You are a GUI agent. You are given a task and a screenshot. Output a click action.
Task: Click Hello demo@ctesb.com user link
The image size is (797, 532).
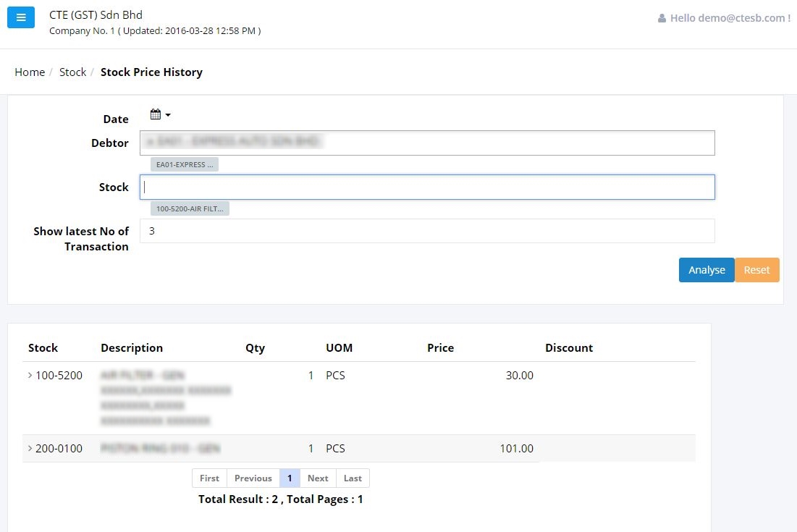point(730,18)
